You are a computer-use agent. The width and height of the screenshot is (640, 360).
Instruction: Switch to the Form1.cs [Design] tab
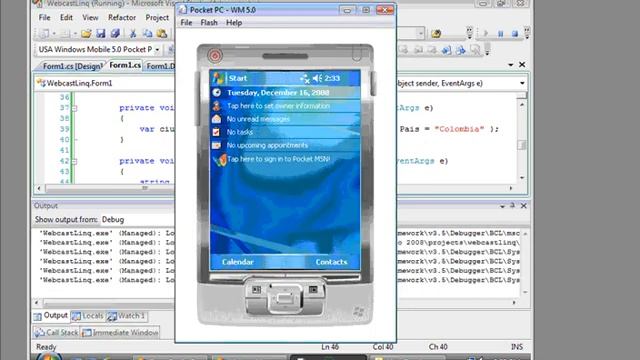pyautogui.click(x=72, y=66)
